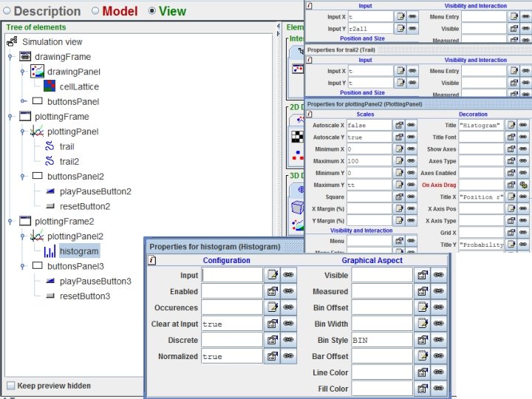
Task: Select playPauseButton3 in the tree
Action: (95, 282)
